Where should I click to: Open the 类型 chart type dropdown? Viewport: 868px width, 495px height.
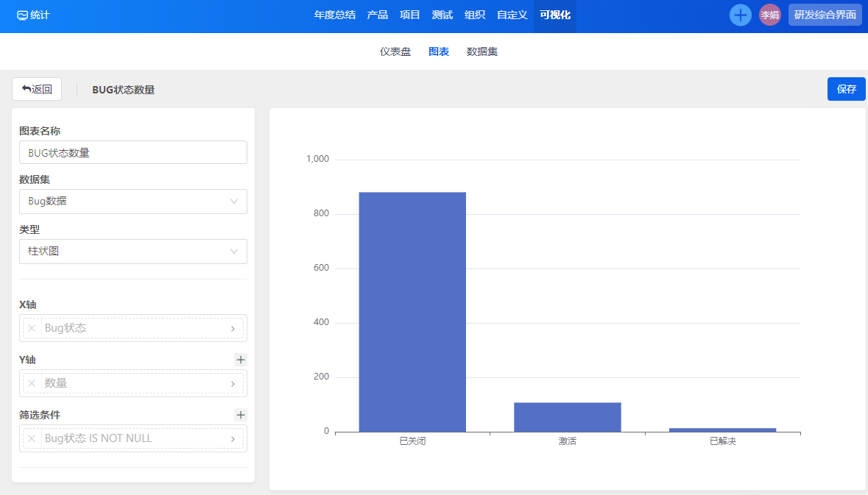pos(133,252)
